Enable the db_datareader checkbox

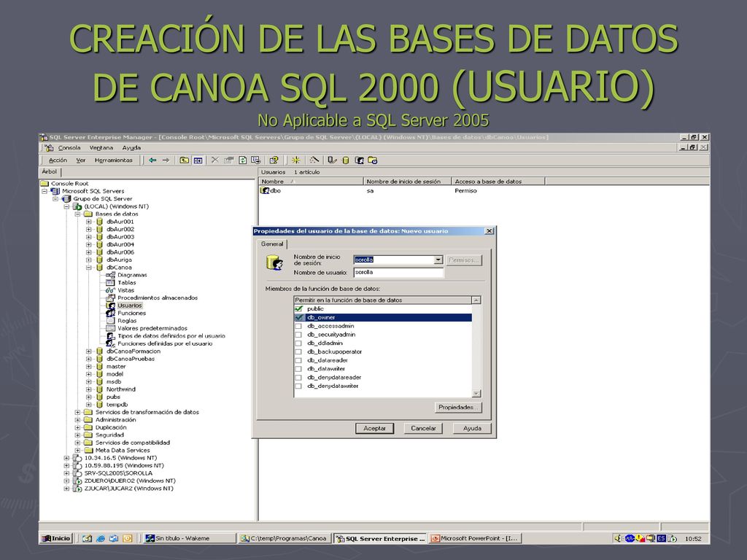[x=298, y=360]
